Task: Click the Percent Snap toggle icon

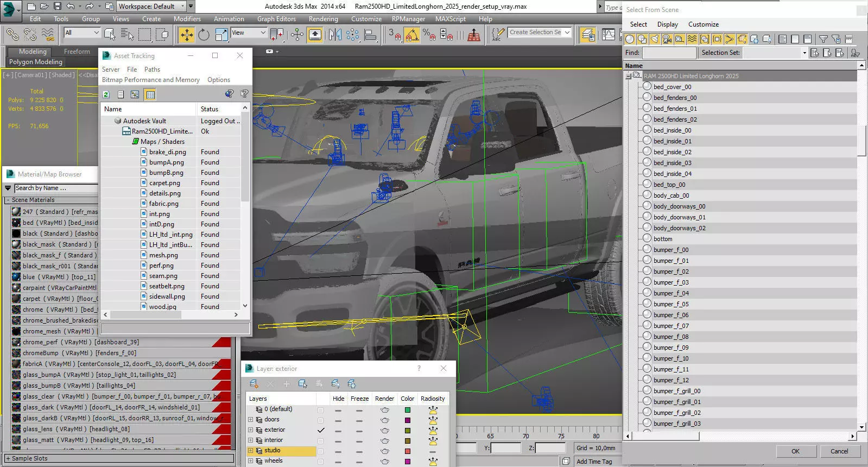Action: point(429,35)
